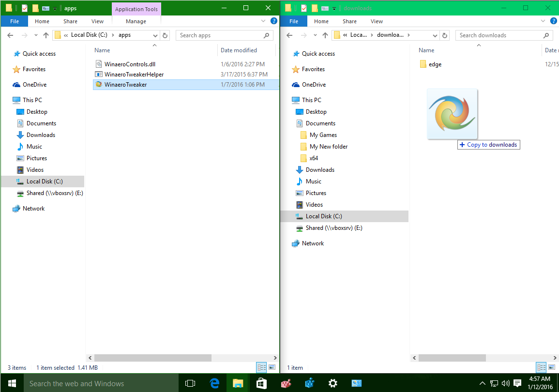Viewport: 559px width, 392px height.
Task: Click the File button in downloads window
Action: [294, 21]
